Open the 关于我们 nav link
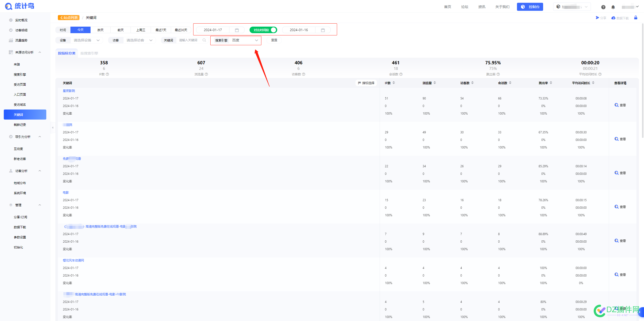 click(502, 7)
